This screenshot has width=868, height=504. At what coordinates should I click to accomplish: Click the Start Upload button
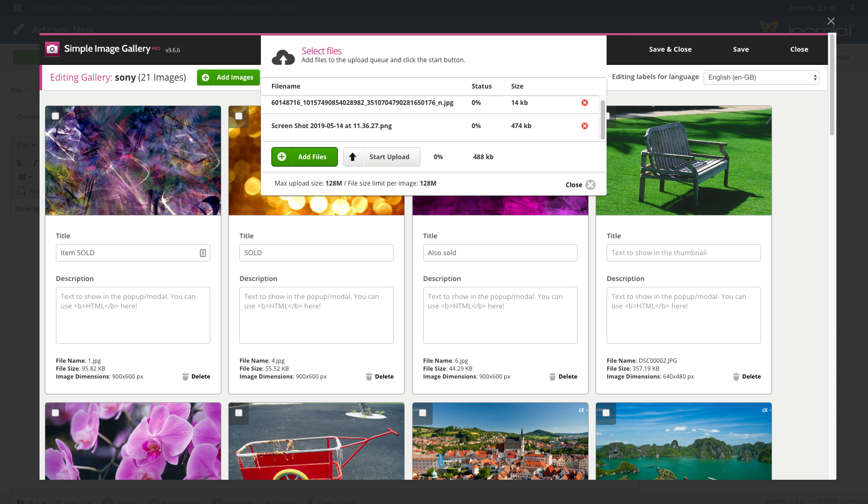382,157
